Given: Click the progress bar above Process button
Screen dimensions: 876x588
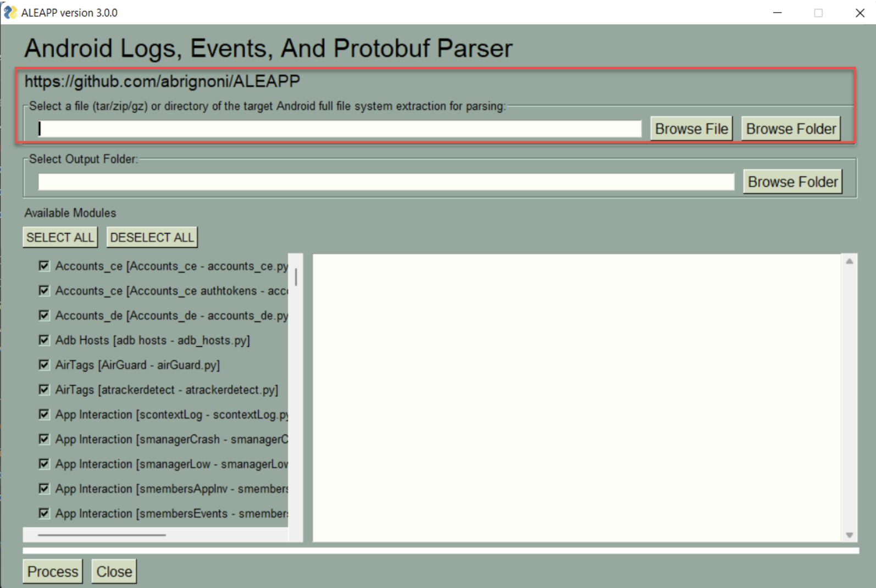Looking at the screenshot, I should tap(441, 551).
